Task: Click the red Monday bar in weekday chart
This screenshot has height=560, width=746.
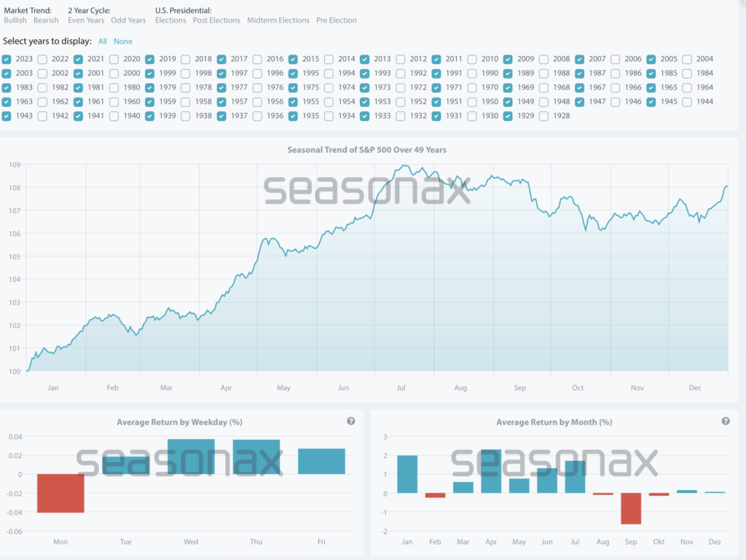Action: (x=60, y=493)
